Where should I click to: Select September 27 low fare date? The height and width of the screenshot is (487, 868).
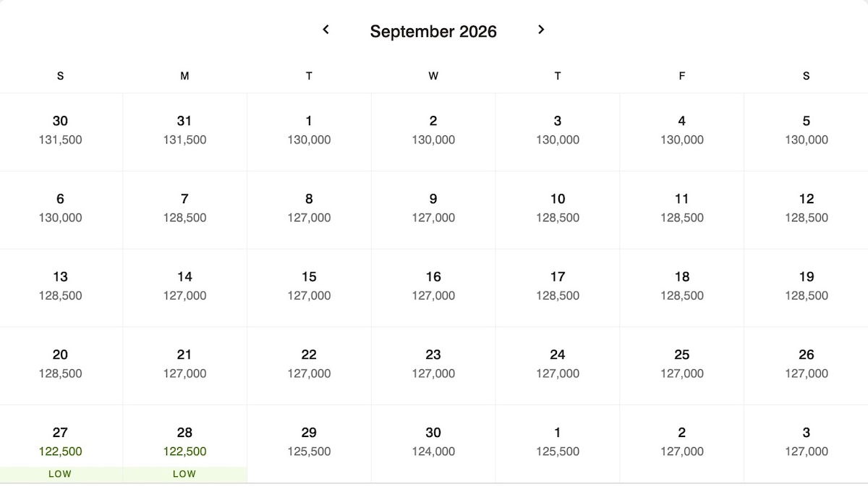(61, 443)
